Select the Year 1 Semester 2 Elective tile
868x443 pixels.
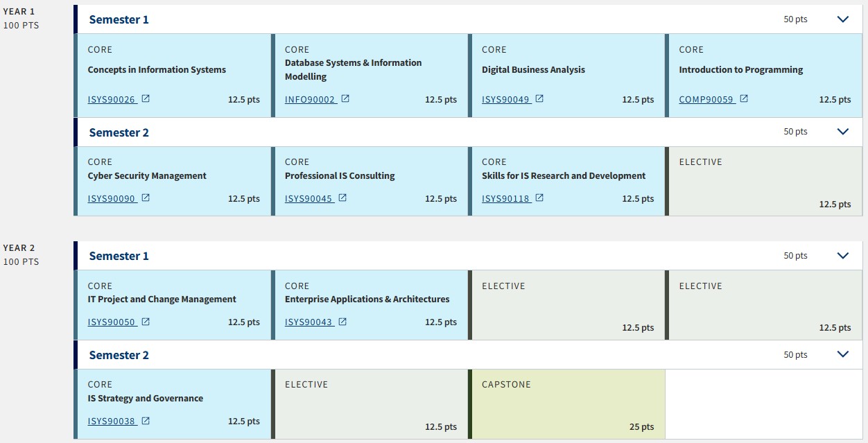(765, 182)
